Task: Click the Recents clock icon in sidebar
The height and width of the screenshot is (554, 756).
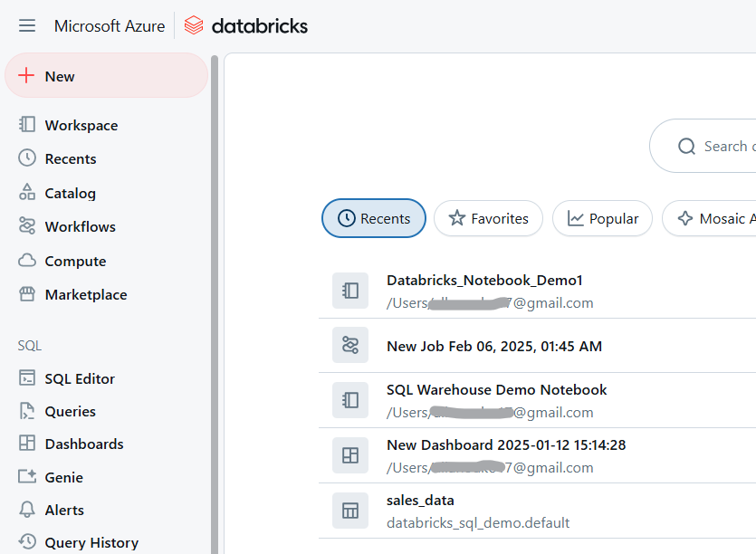Action: [27, 158]
